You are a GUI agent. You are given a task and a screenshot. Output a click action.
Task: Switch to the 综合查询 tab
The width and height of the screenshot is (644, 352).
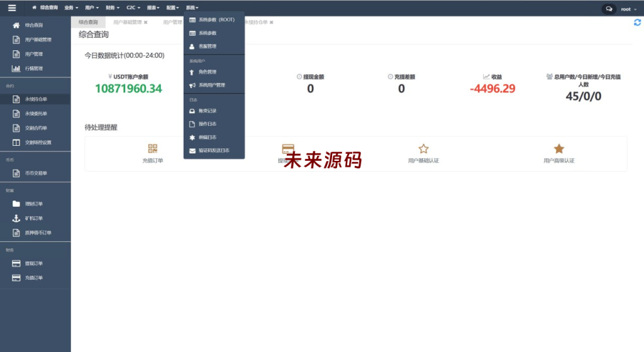pos(88,22)
